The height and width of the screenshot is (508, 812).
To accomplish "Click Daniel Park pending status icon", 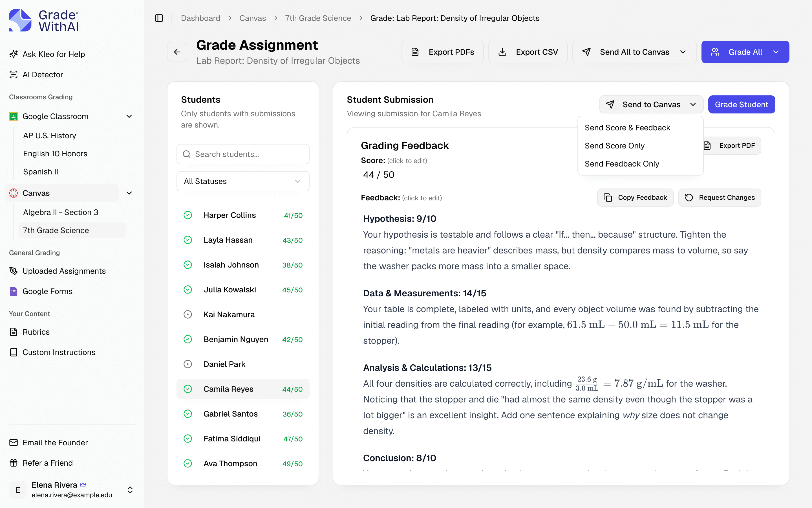I will [188, 364].
